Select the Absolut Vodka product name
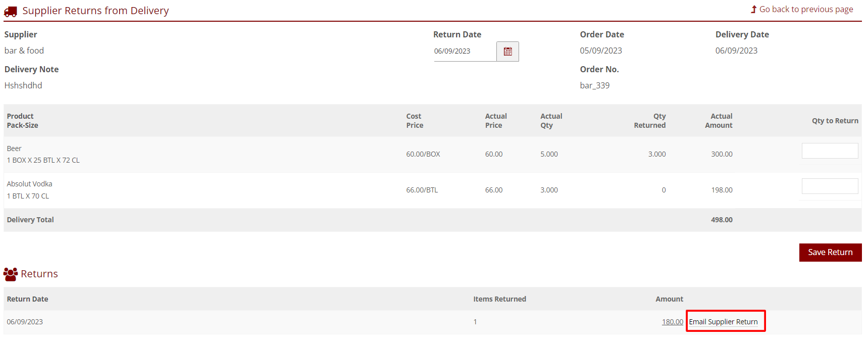This screenshot has height=345, width=868. coord(29,184)
